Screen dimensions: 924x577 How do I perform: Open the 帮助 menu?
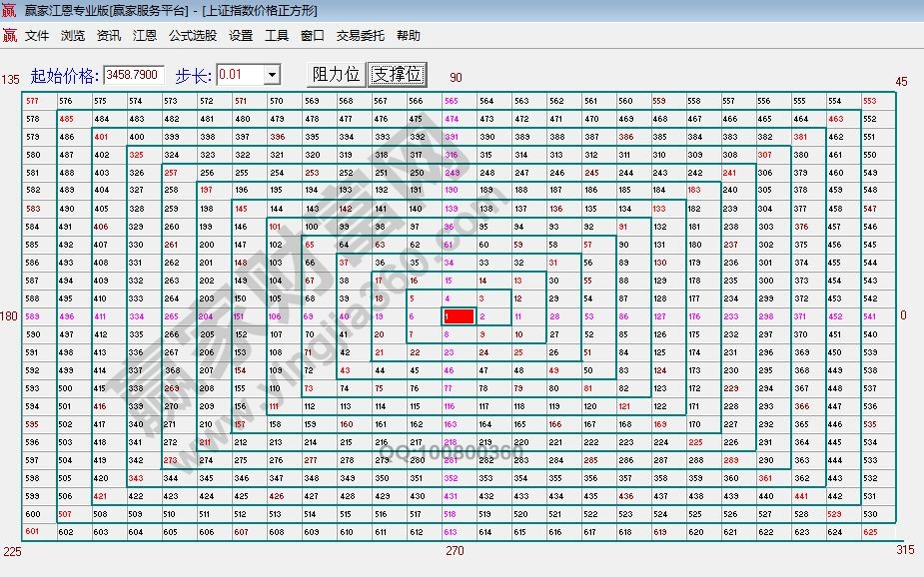(x=409, y=36)
